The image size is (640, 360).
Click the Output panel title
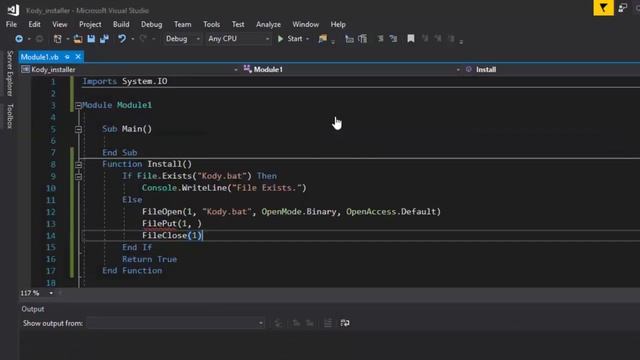point(33,309)
